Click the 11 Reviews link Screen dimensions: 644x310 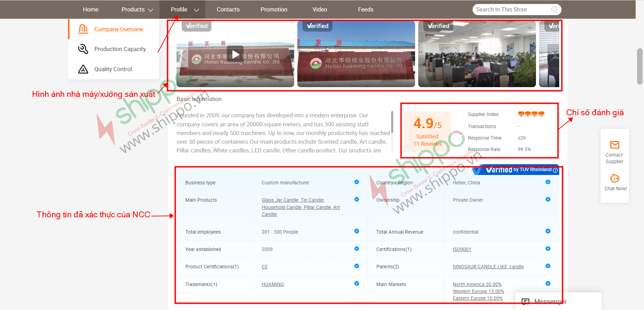pyautogui.click(x=427, y=144)
